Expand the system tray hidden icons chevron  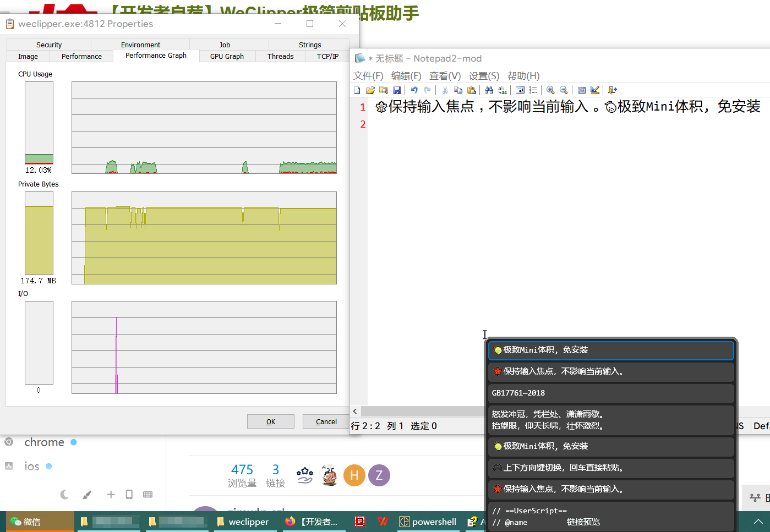(758, 522)
